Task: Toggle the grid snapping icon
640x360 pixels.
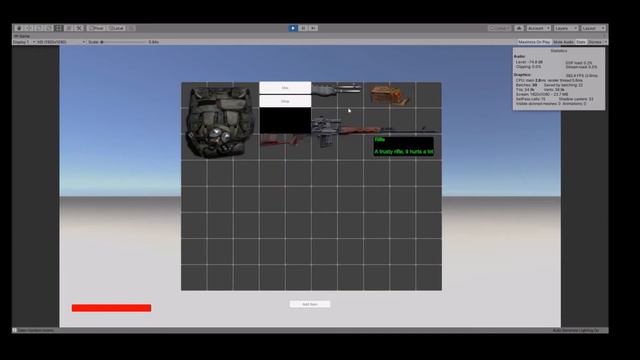Action: pos(131,28)
